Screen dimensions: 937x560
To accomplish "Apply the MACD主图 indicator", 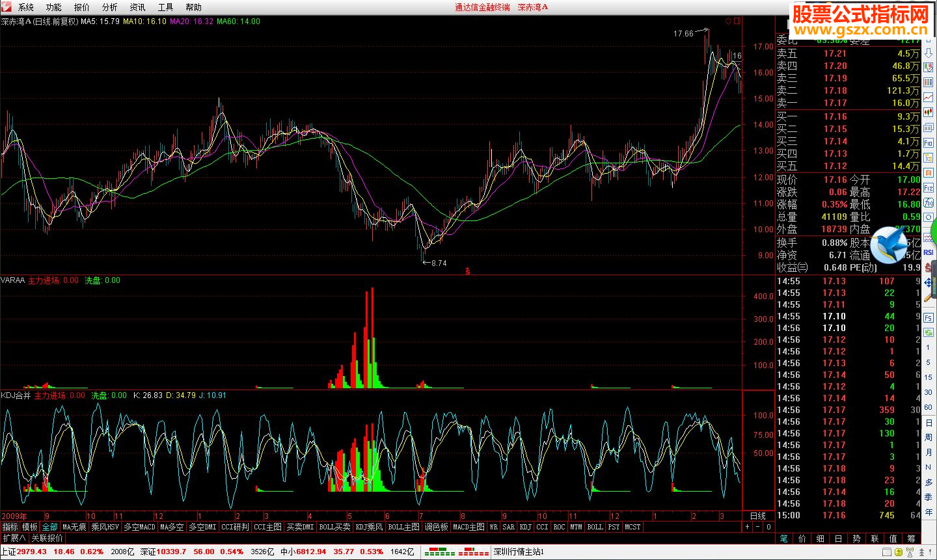I will point(468,527).
